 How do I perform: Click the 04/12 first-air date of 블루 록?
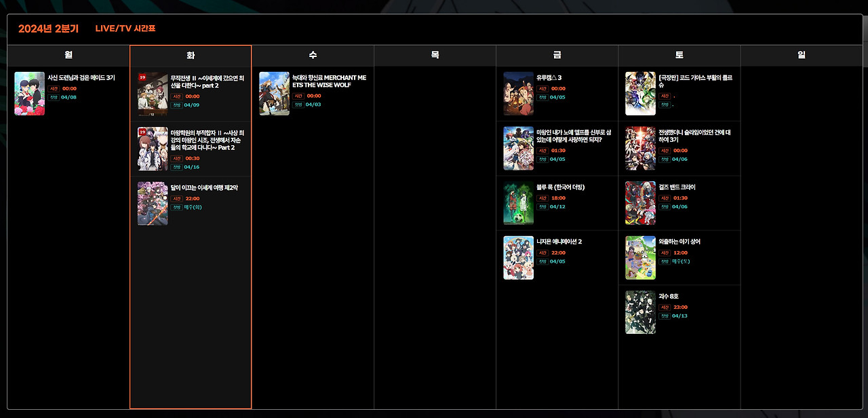[x=557, y=206]
